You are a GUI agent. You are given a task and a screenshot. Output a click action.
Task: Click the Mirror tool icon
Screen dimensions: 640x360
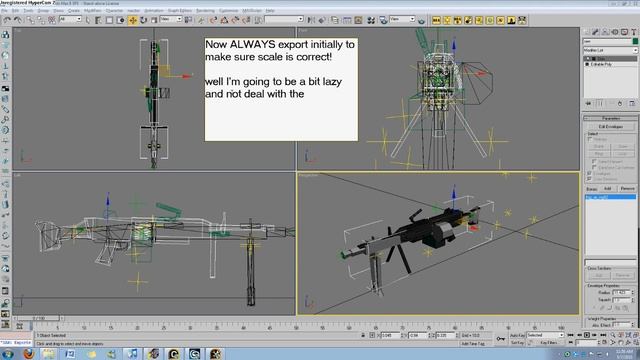(x=311, y=20)
